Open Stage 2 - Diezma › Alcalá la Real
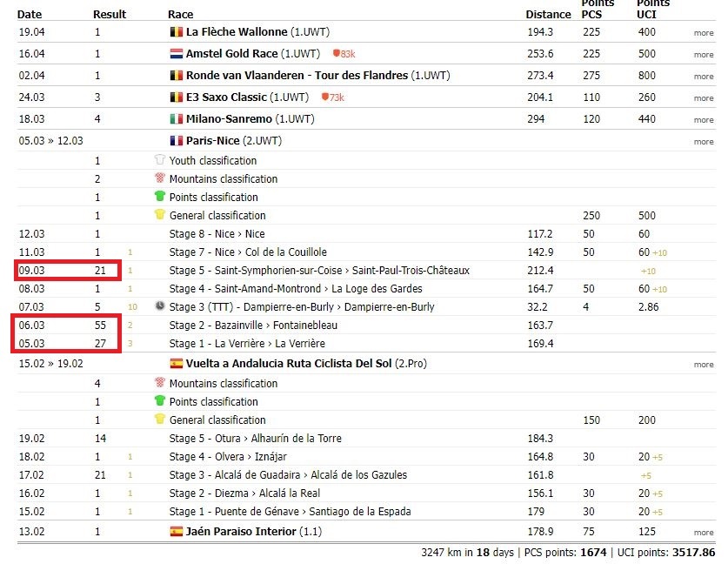This screenshot has height=564, width=728. point(244,493)
